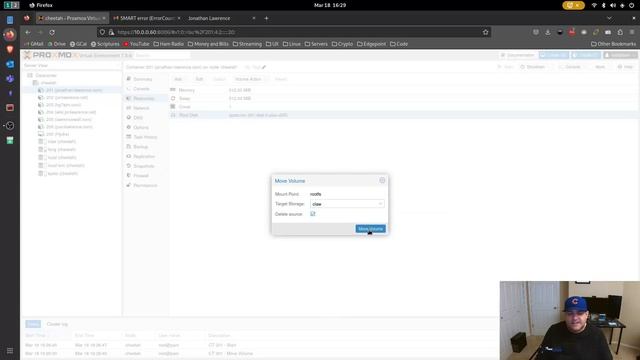Open the Documentation link
640x360 pixels.
pos(518,55)
